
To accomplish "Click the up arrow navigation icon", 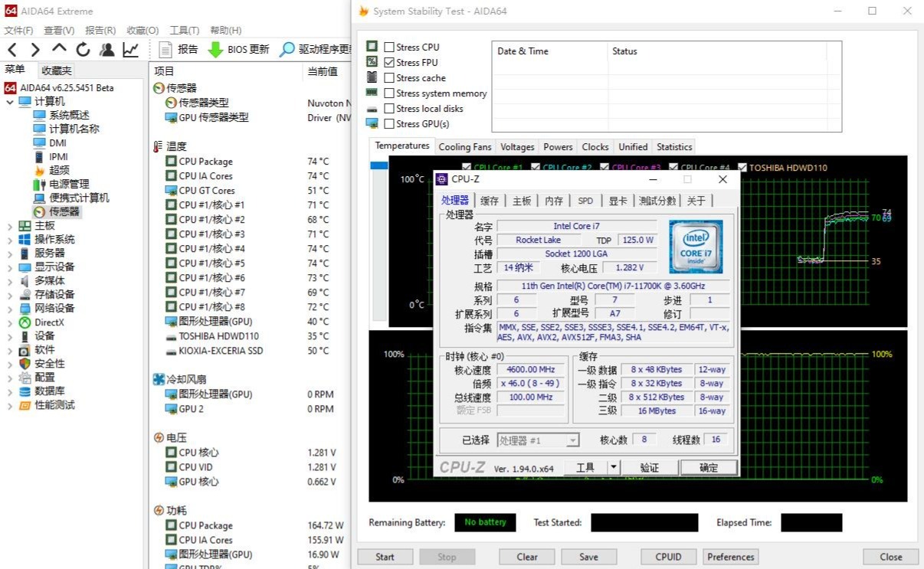I will click(x=59, y=50).
